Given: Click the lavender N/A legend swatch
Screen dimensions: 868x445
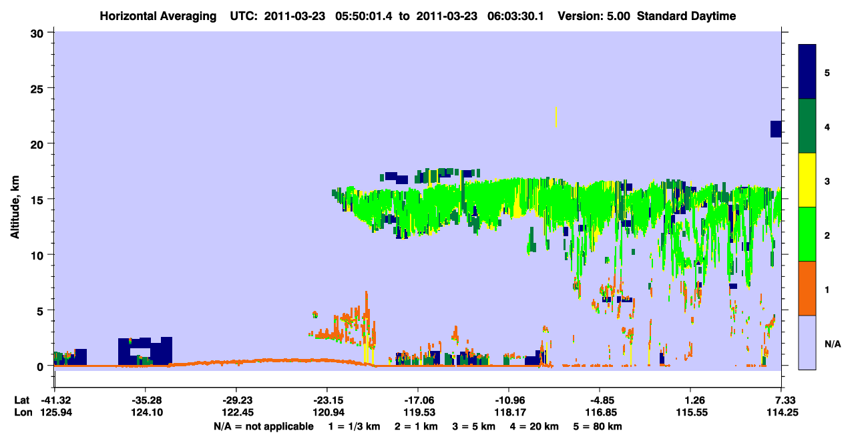Looking at the screenshot, I should coord(807,342).
